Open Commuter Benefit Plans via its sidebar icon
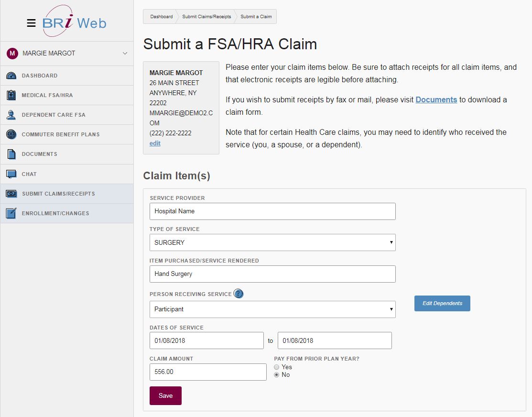 coord(12,134)
